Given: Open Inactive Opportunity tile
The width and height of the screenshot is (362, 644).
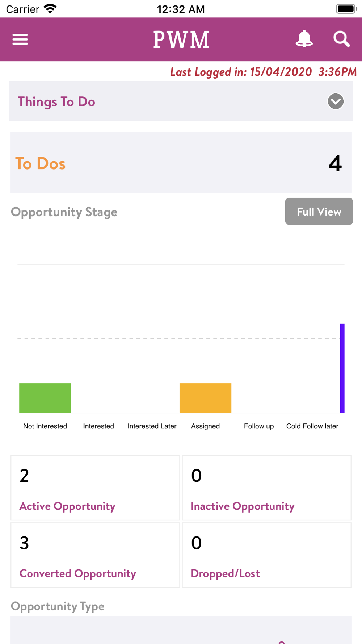Looking at the screenshot, I should [x=266, y=488].
